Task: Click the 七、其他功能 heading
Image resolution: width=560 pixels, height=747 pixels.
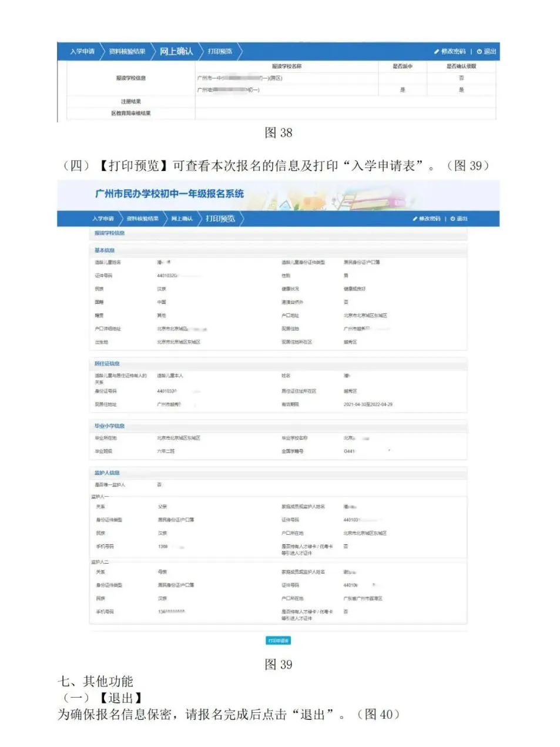Action: click(x=95, y=682)
